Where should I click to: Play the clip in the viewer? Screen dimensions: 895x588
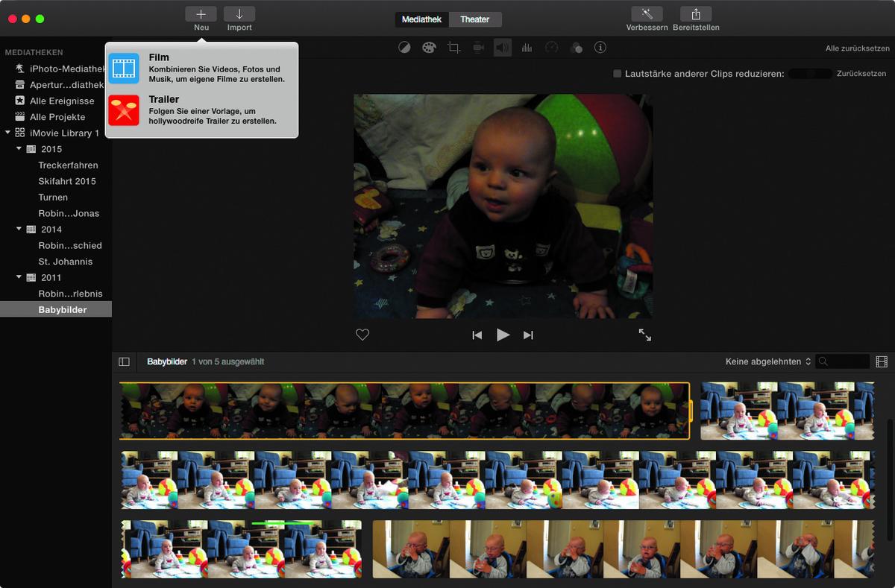pos(503,335)
